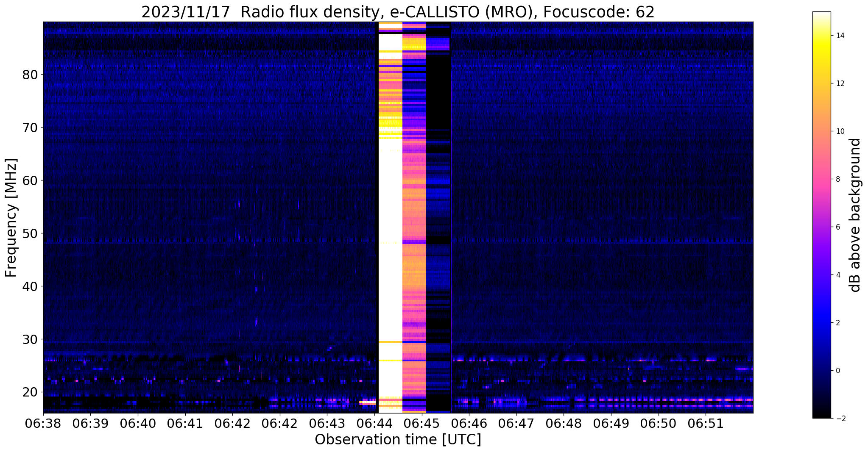Screen dimensions: 868x452
Task: Click the 70 MHz frequency tick label
Action: 30,127
